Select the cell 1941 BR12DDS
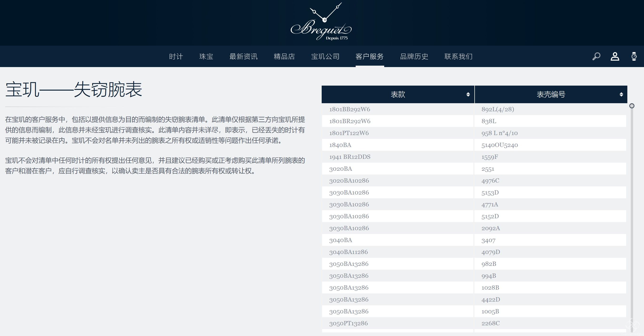Screen dimensions: 644x336 [398, 157]
